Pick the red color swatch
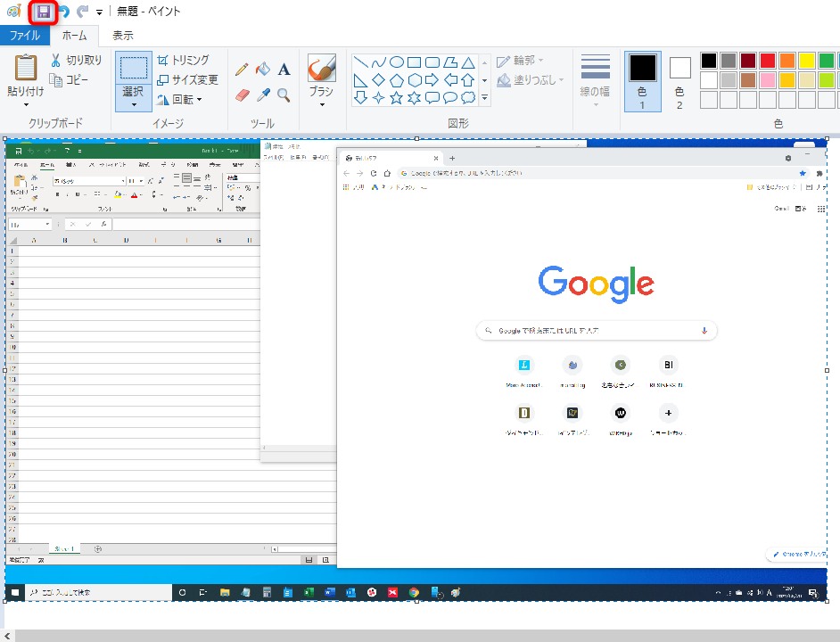The height and width of the screenshot is (642, 840). click(768, 61)
